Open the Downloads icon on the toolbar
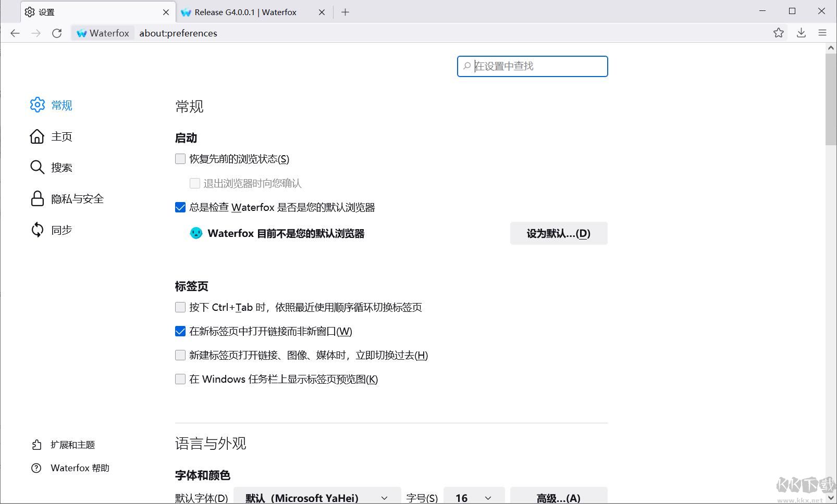837x504 pixels. point(801,33)
